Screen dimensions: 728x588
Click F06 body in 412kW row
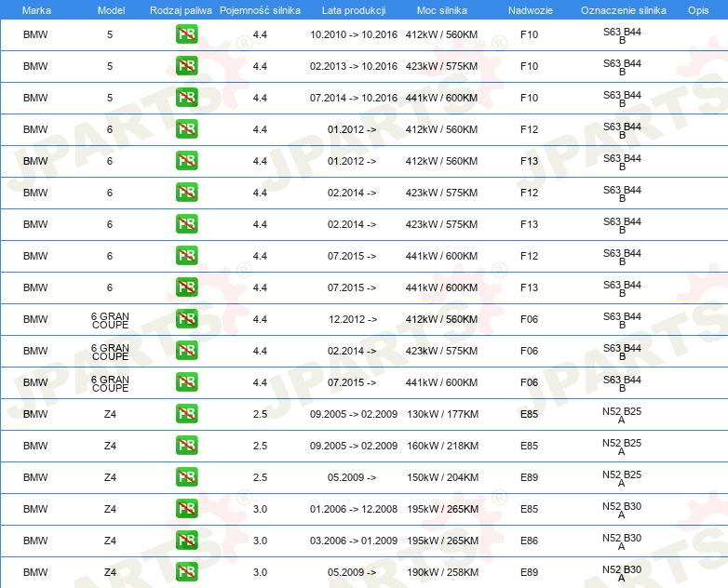pyautogui.click(x=529, y=319)
